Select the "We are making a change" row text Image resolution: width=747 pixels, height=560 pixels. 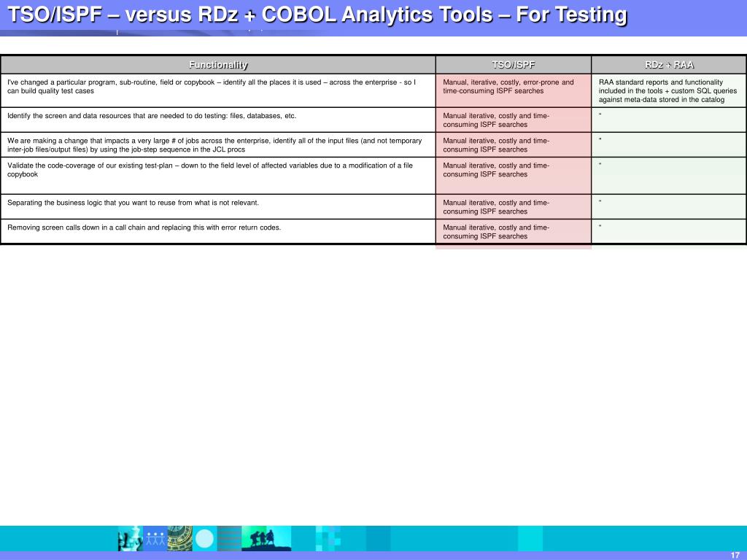point(214,145)
